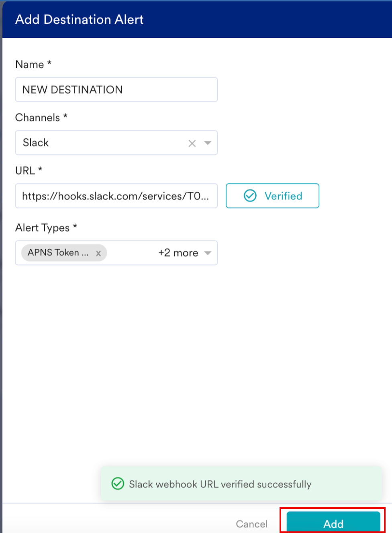Click the webhook verified successfully message
The width and height of the screenshot is (392, 533).
[x=220, y=484]
